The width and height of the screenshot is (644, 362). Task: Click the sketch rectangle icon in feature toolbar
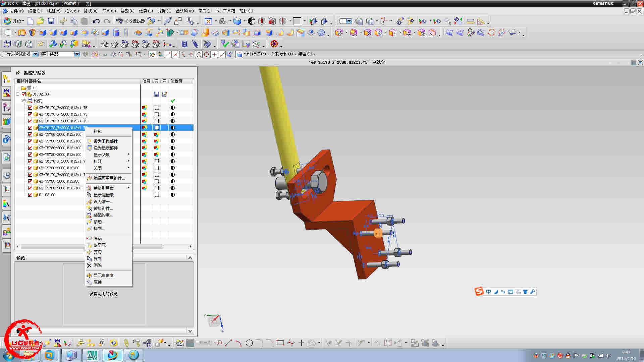(x=8, y=33)
